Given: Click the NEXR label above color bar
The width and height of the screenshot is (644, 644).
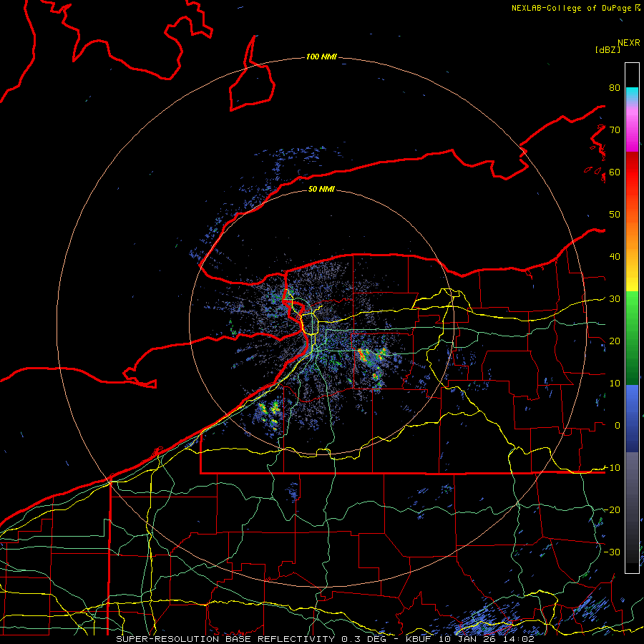Looking at the screenshot, I should (x=629, y=43).
